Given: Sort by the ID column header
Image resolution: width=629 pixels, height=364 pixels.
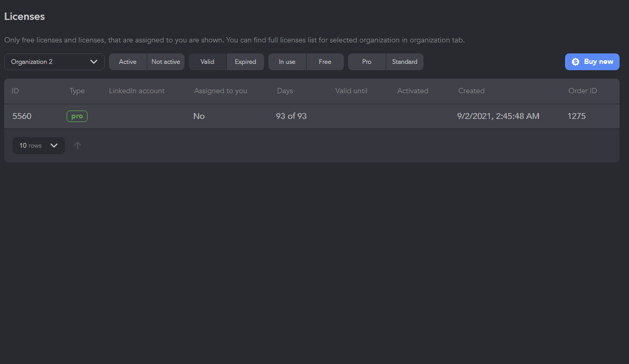Looking at the screenshot, I should click(15, 91).
